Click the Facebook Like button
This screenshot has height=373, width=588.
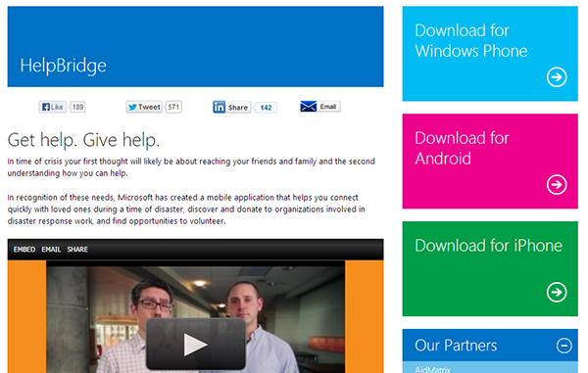tap(53, 107)
